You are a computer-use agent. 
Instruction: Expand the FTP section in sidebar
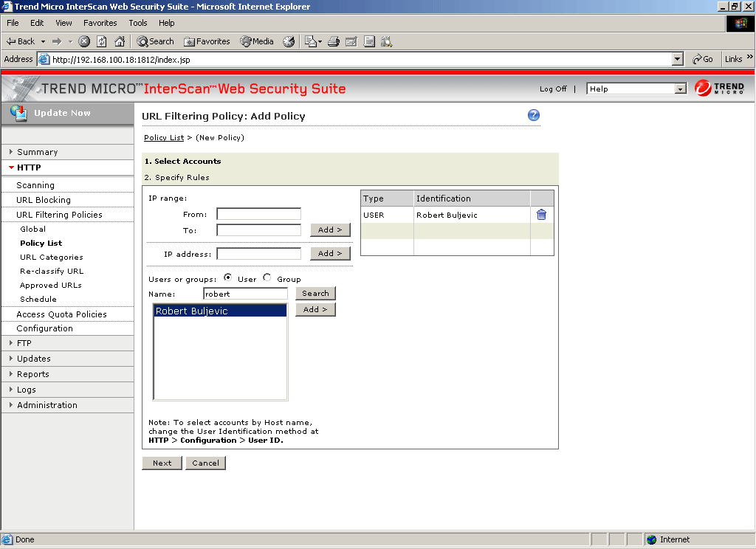tap(24, 343)
